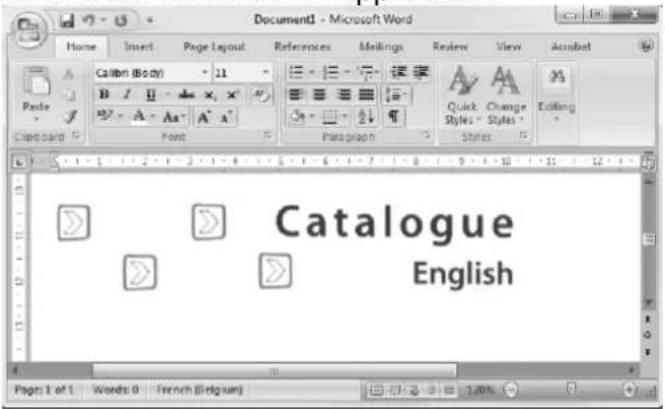Click the zoom in plus button

coord(629,389)
